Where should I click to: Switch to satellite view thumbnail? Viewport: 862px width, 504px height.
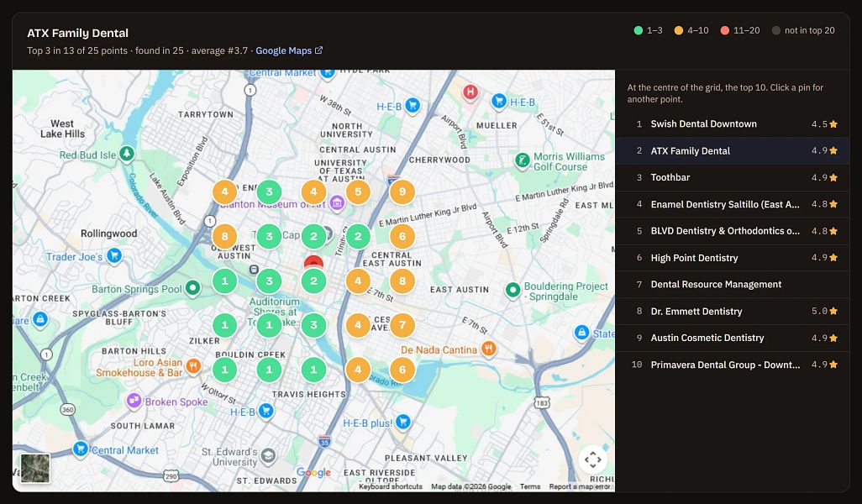pos(35,468)
